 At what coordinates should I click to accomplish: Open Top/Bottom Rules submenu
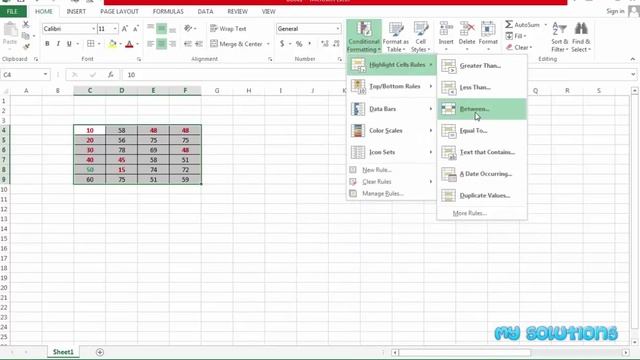[x=391, y=87]
